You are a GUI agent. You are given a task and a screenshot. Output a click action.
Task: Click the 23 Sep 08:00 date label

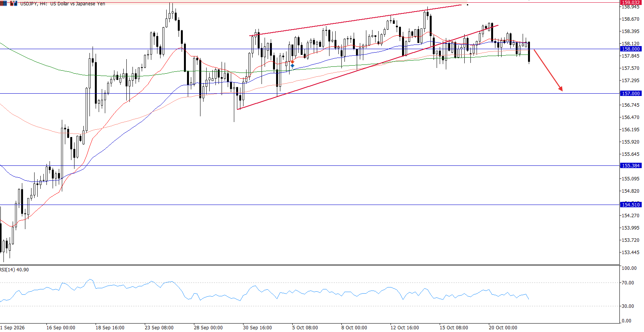coord(159,327)
